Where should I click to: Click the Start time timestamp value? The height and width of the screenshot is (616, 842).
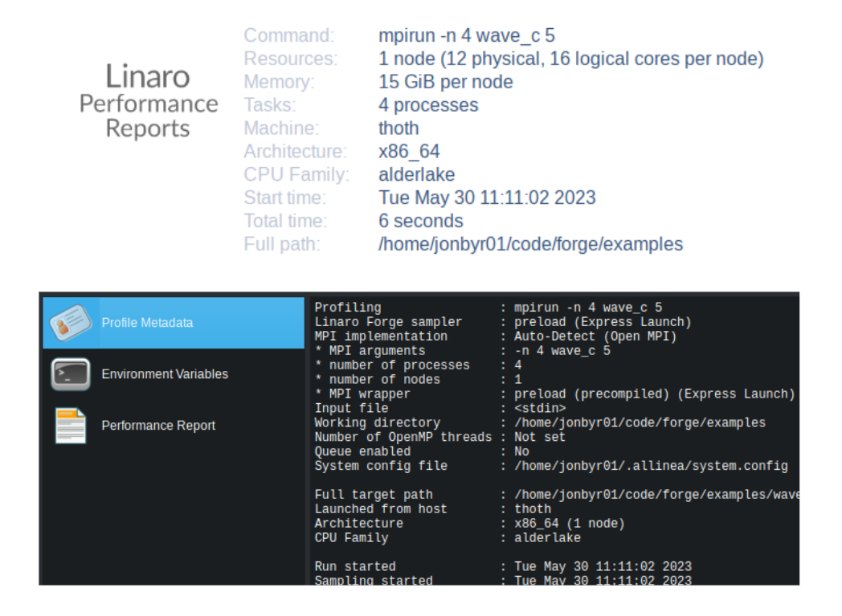(x=486, y=198)
